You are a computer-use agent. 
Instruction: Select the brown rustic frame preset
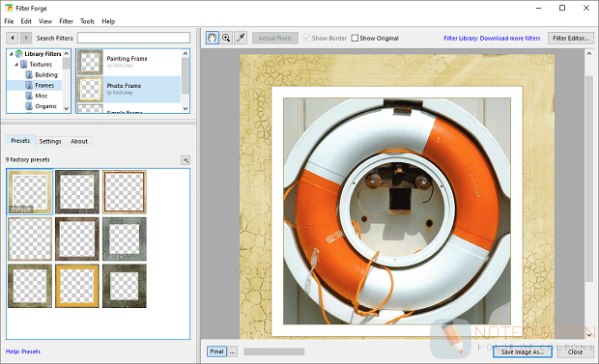(77, 239)
